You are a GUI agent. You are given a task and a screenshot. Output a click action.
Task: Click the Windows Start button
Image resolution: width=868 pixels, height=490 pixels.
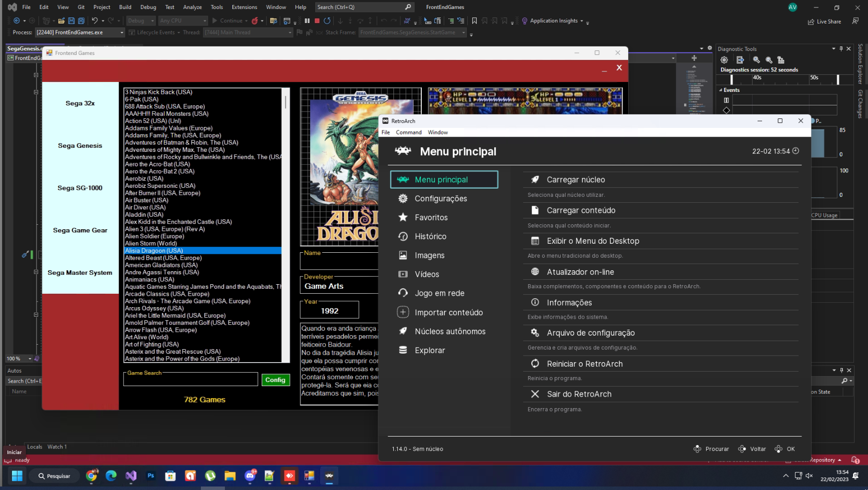(x=17, y=476)
